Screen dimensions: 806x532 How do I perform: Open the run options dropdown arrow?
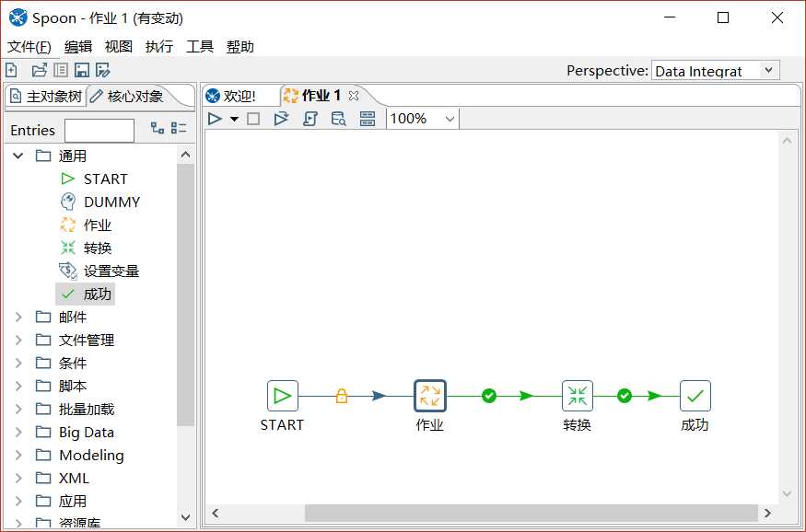click(x=234, y=119)
